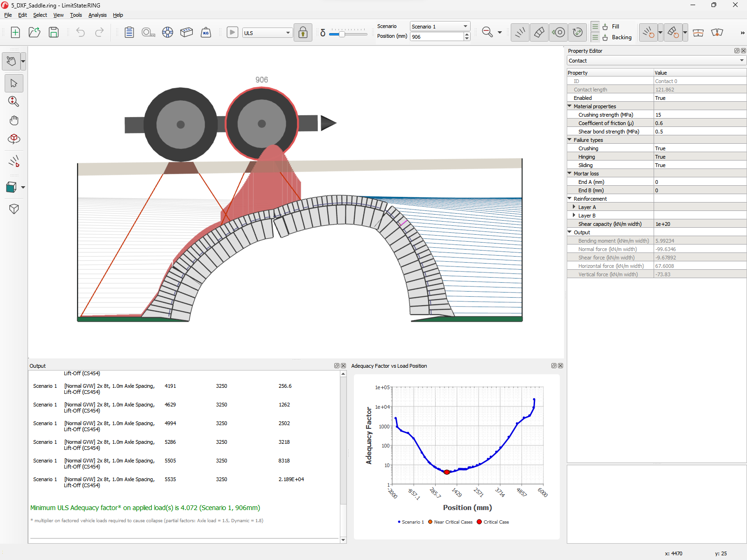Edit the Crushing strength value 15
The height and width of the screenshot is (560, 747).
700,115
